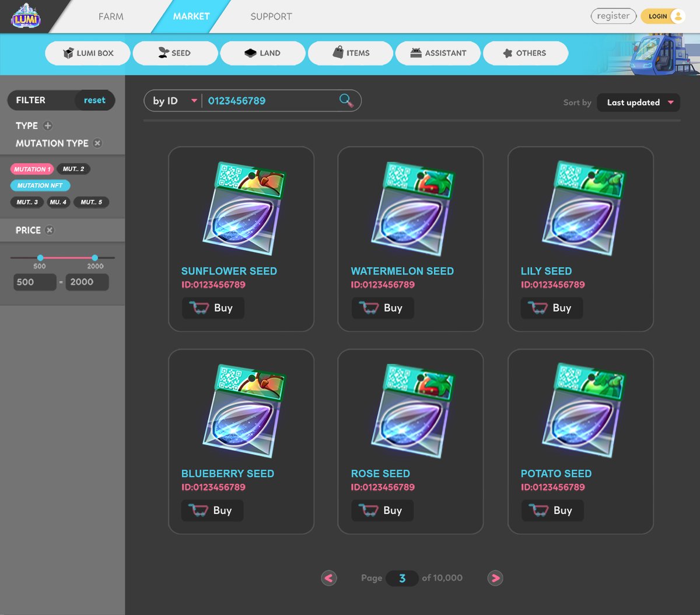This screenshot has width=700, height=615.
Task: Toggle the Mut.. 5 filter chip
Action: coord(91,202)
